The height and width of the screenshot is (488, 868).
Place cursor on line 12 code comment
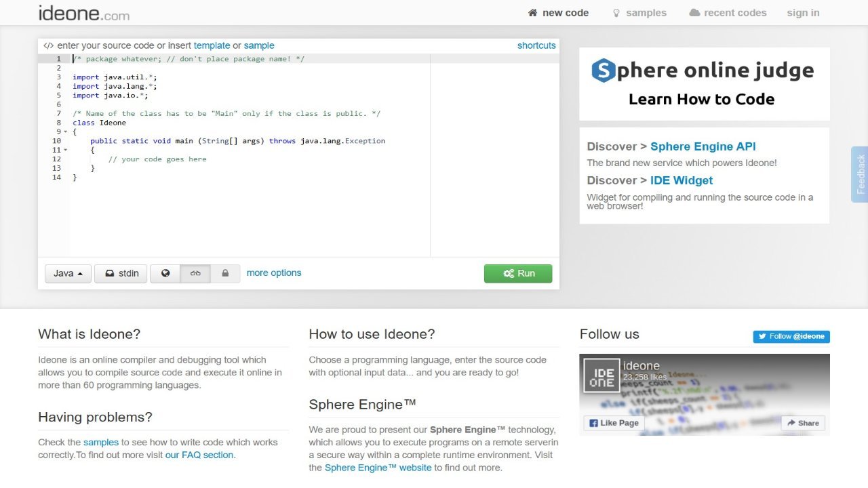[157, 159]
